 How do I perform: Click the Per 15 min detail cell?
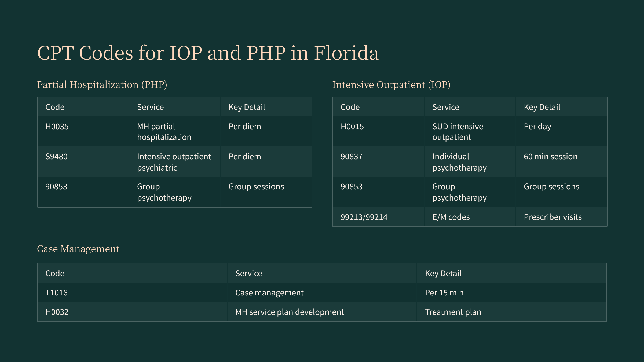click(444, 293)
